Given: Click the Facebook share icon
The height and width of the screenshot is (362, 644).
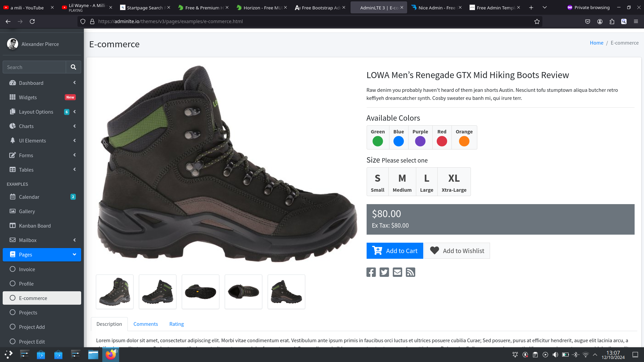Looking at the screenshot, I should click(x=371, y=272).
